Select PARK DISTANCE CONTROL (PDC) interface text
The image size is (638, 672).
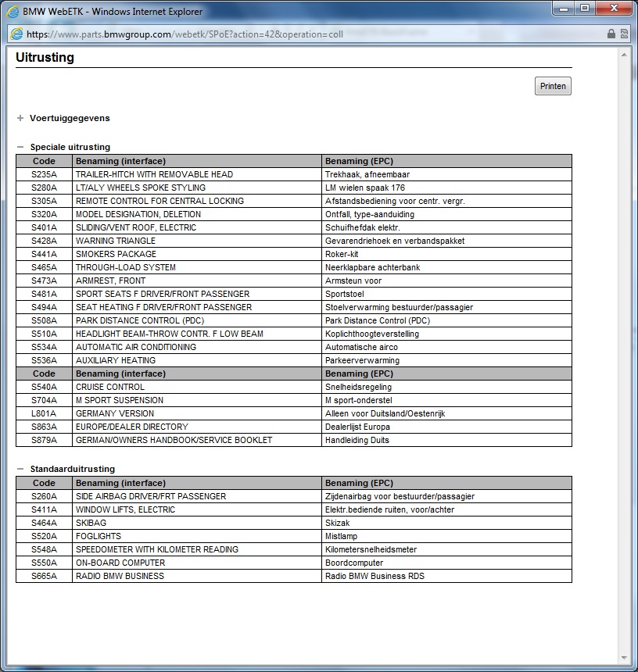(x=140, y=320)
